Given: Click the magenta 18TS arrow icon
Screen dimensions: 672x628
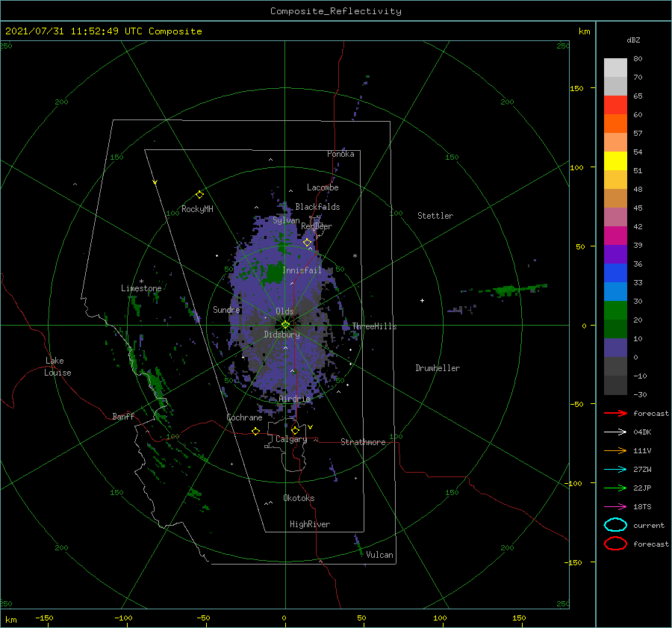Looking at the screenshot, I should click(615, 507).
